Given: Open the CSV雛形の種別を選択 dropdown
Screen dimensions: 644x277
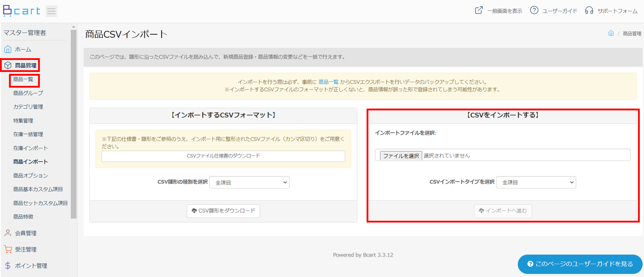Looking at the screenshot, I should [x=249, y=182].
